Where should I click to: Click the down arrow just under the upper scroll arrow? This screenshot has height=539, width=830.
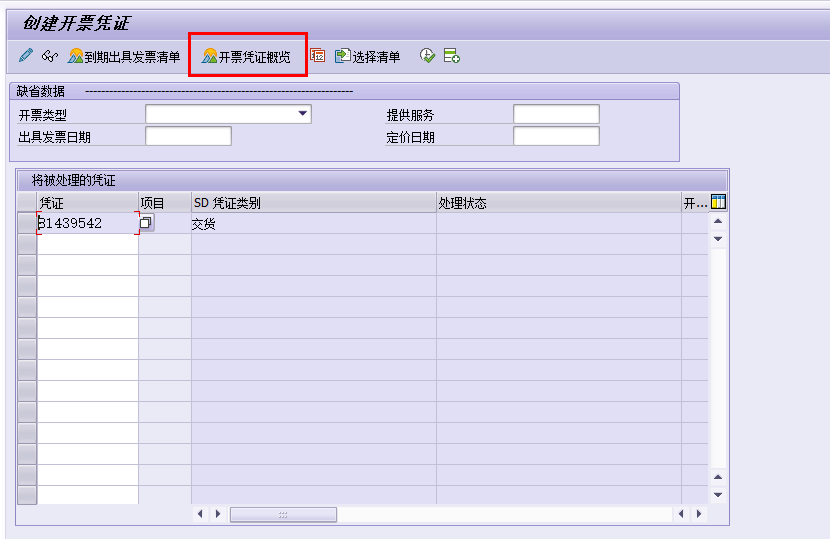pos(718,239)
